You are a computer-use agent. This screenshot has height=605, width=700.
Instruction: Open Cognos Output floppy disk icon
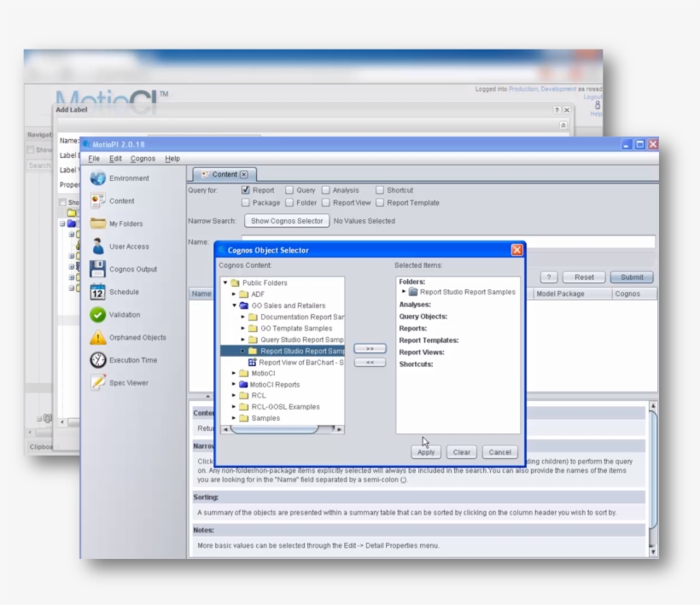98,269
